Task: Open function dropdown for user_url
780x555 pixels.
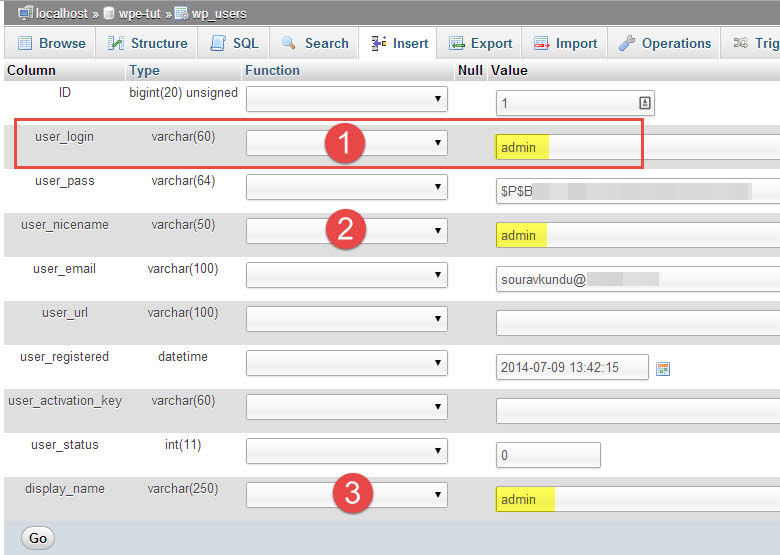Action: [347, 319]
